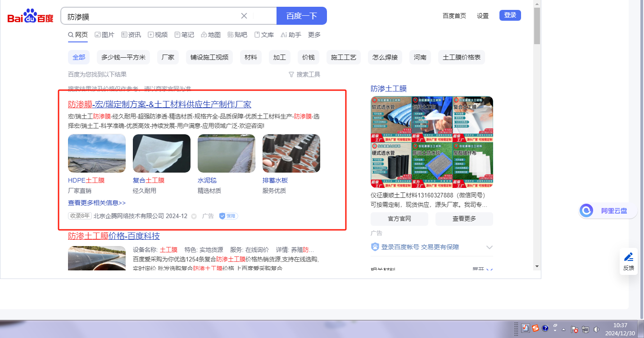This screenshot has height=338, width=644.
Task: Choose the 河南 suggestion chip
Action: click(420, 57)
